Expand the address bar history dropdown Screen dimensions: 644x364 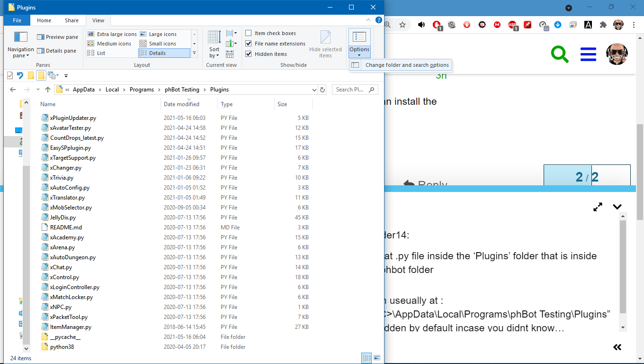tap(314, 90)
